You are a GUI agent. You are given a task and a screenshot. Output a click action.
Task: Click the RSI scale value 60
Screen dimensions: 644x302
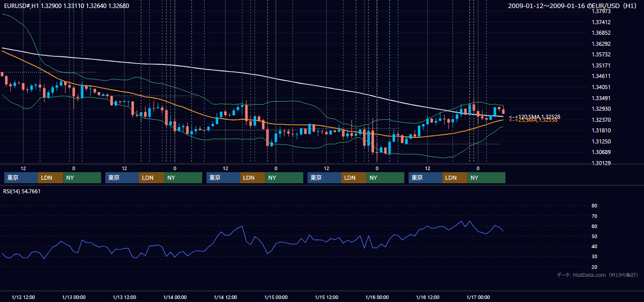tap(594, 226)
